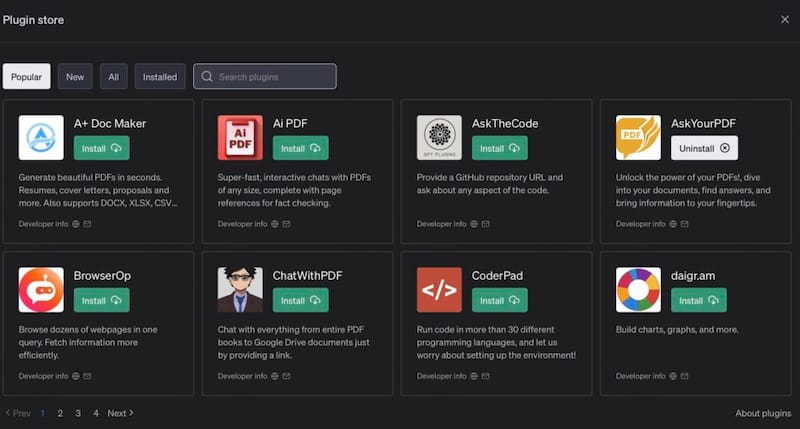The image size is (800, 429).
Task: Click the Ai PDF plugin title
Action: pos(290,123)
